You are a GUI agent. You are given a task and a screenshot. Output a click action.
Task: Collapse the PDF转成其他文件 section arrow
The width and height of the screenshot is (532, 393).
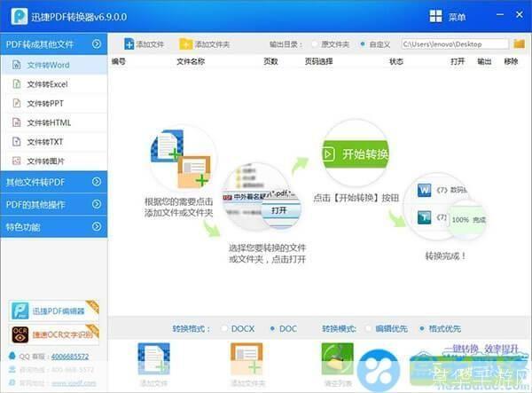pos(97,43)
